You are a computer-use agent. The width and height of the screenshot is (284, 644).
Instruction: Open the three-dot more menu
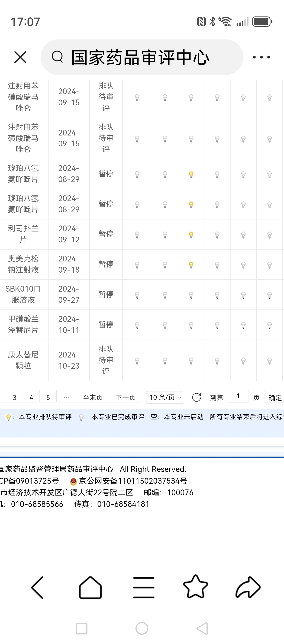click(261, 57)
